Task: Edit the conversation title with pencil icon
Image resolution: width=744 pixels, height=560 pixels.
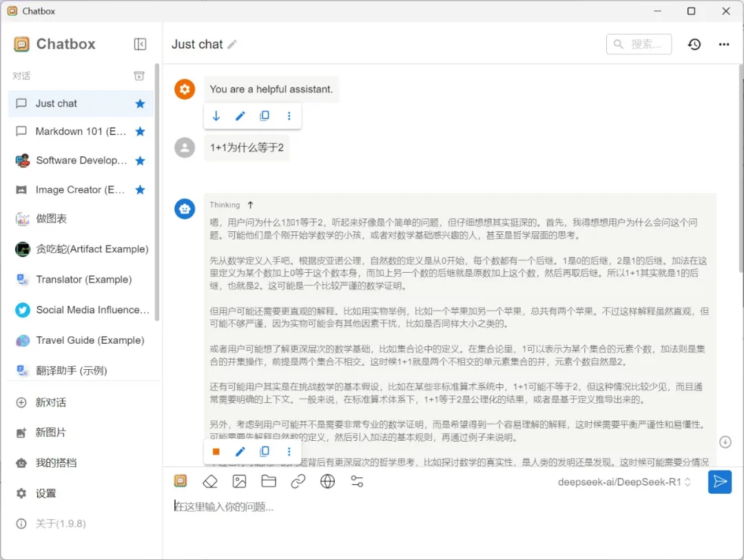Action: (x=232, y=44)
